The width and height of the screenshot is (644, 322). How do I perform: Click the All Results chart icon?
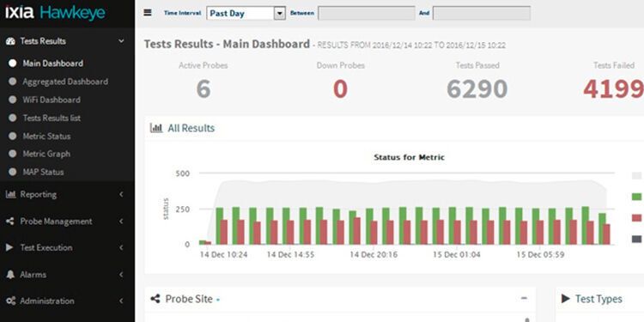(x=156, y=128)
